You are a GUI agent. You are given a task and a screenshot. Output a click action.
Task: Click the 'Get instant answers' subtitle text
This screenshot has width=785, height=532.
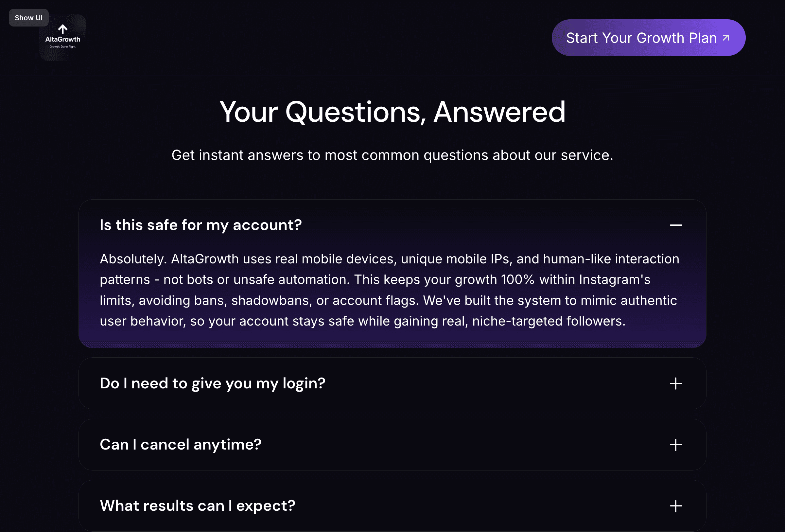pyautogui.click(x=392, y=155)
